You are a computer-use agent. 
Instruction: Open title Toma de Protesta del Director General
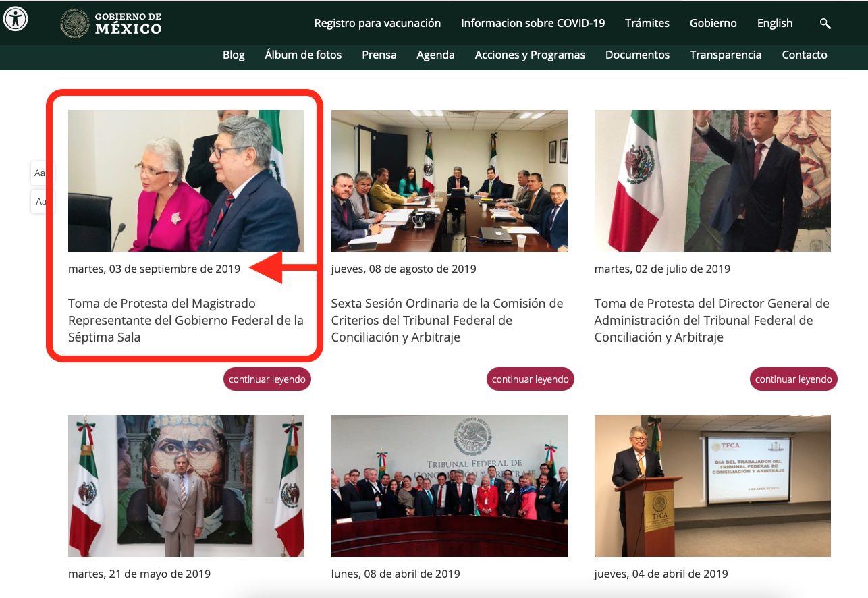712,321
